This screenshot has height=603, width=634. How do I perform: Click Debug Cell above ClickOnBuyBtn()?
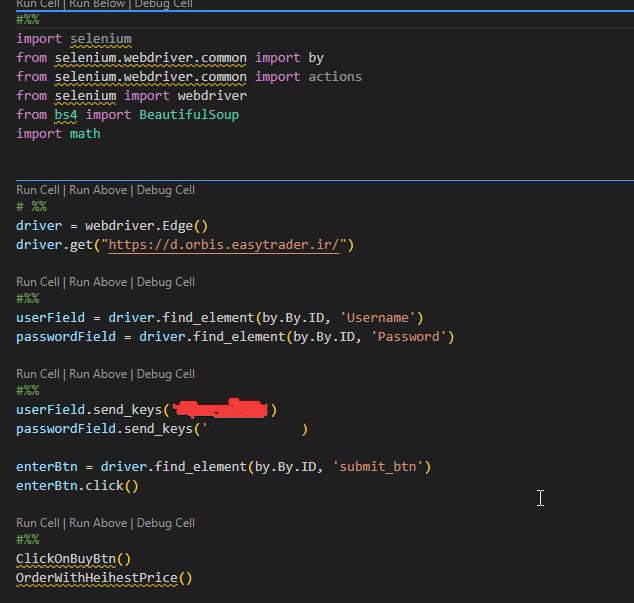point(166,523)
